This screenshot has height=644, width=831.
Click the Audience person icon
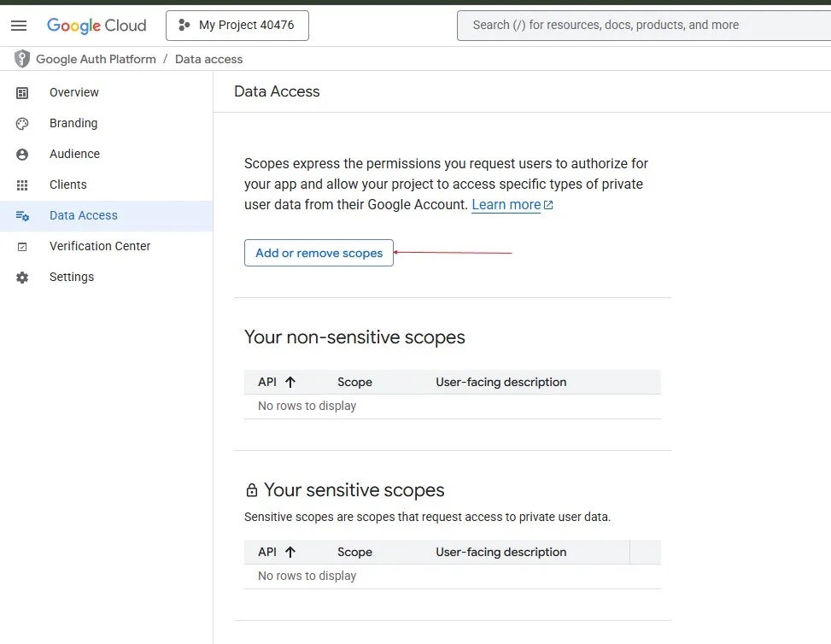pos(22,154)
